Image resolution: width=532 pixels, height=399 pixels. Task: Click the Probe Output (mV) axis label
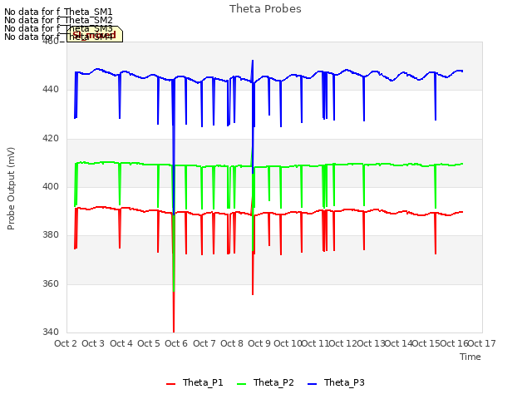point(11,189)
